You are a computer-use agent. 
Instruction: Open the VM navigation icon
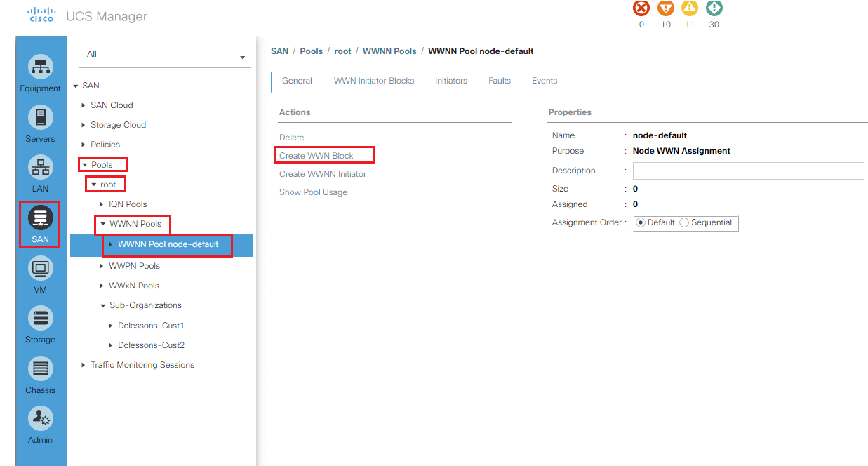point(40,269)
